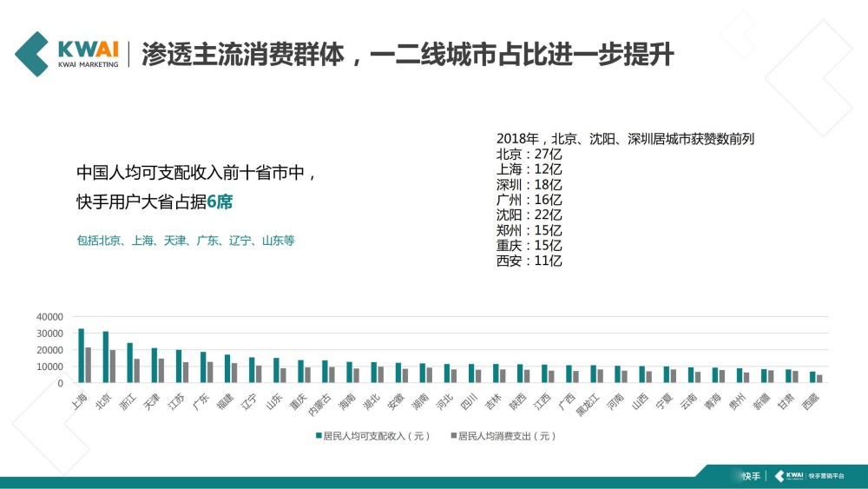Click the line 沈阳：22亿
Screen dimensions: 868x489
[x=529, y=215]
